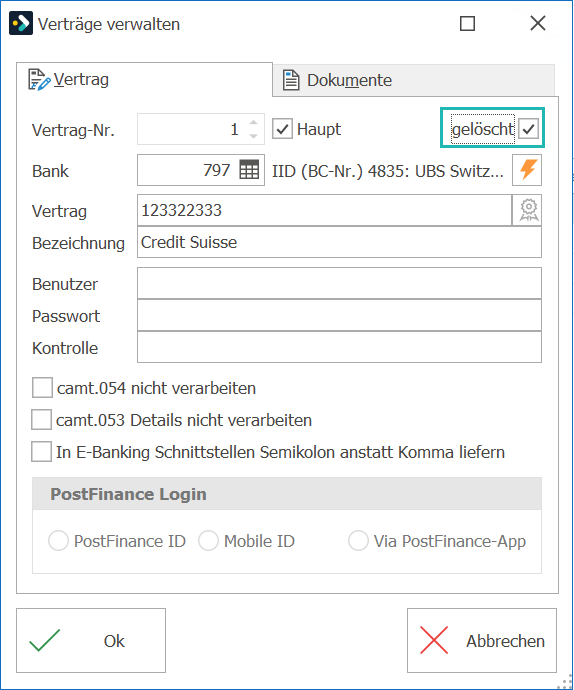Decrease Vertrag-Nr. with the down arrow
The width and height of the screenshot is (574, 690).
pyautogui.click(x=253, y=136)
